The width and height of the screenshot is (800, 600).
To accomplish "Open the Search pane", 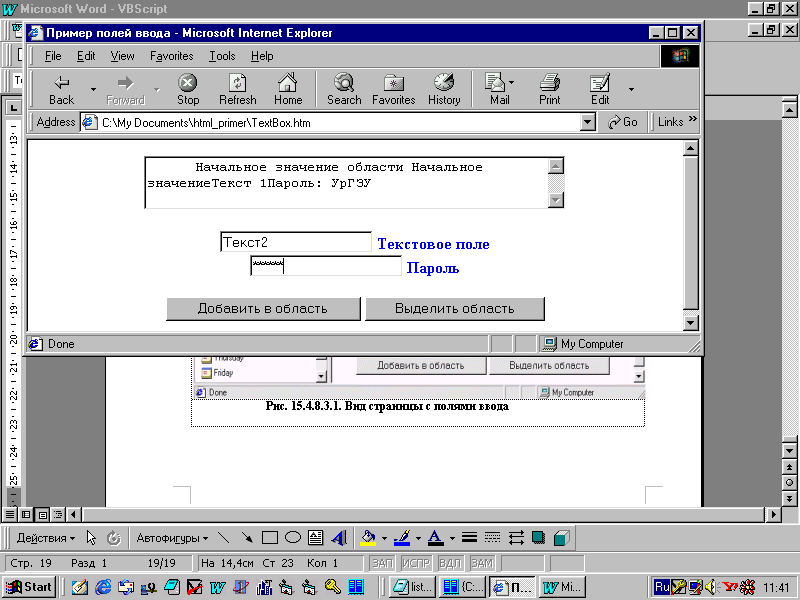I will click(344, 89).
